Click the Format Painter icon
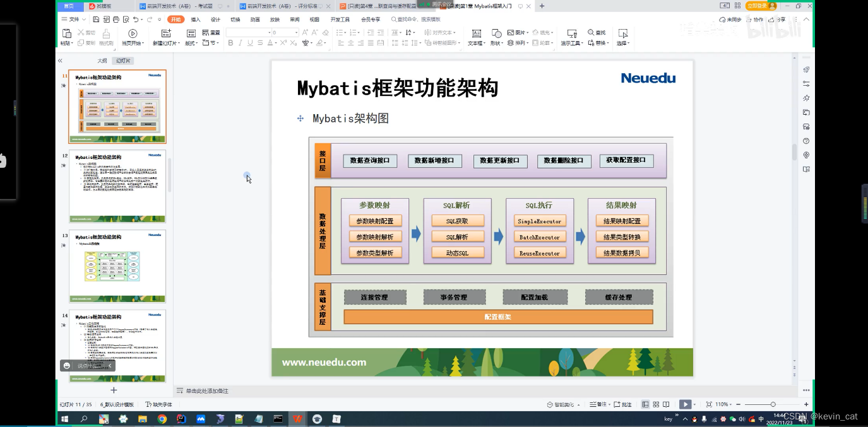This screenshot has width=868, height=427. (x=106, y=33)
